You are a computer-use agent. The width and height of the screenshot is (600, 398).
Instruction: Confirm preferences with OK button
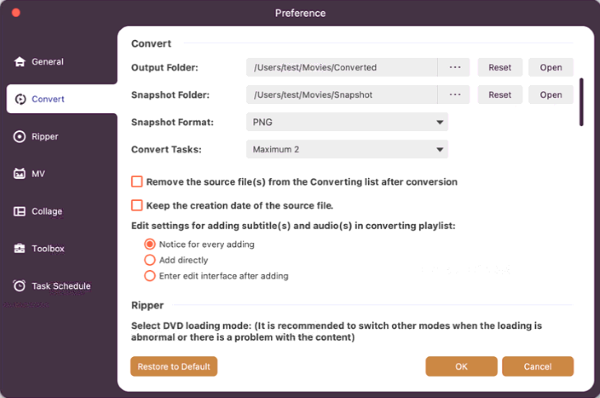(x=461, y=366)
